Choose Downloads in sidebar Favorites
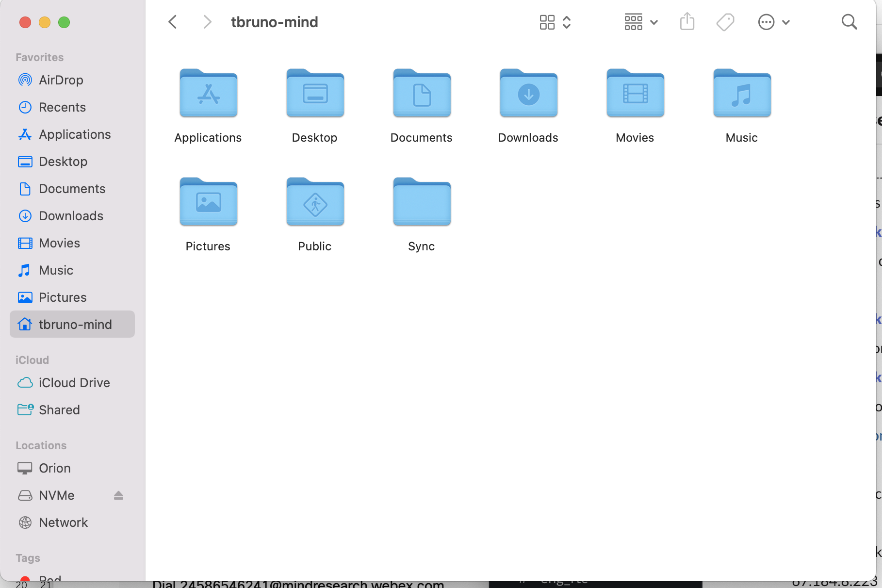 (x=72, y=215)
